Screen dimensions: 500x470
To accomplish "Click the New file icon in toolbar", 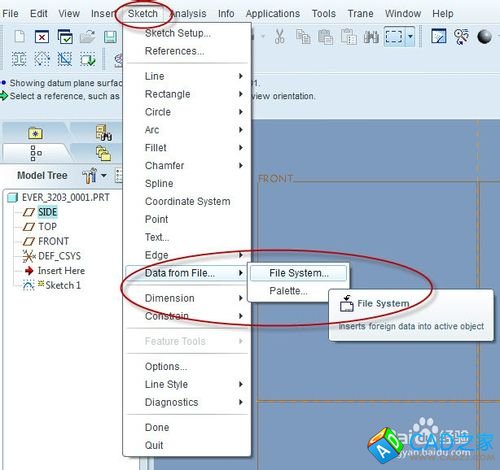I will 19,36.
